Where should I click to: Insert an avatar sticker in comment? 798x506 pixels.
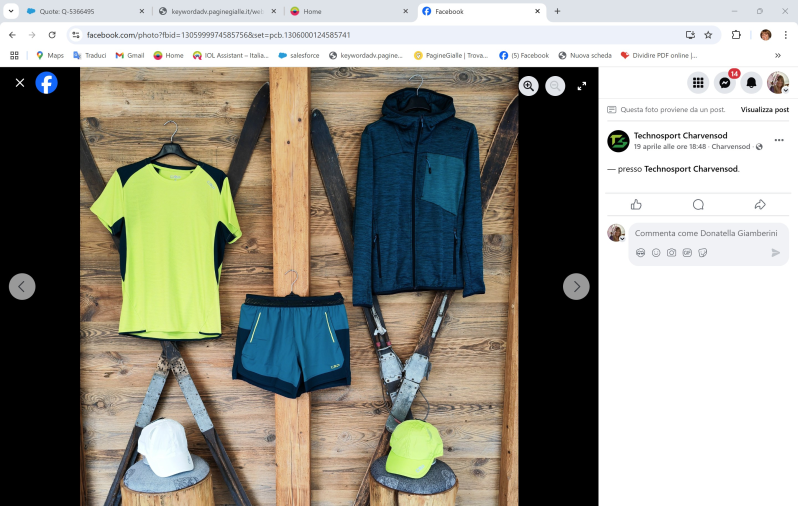tap(640, 252)
